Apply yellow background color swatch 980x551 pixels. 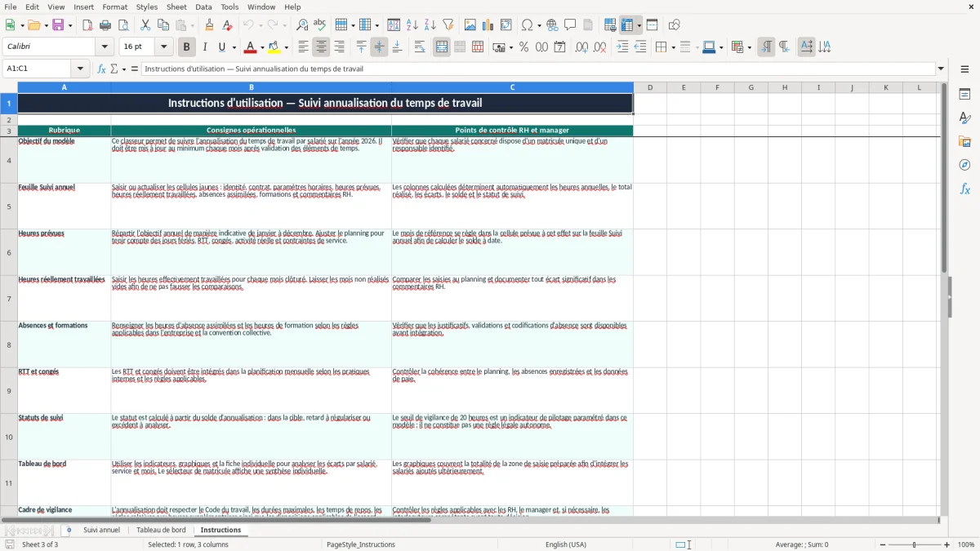coord(274,47)
